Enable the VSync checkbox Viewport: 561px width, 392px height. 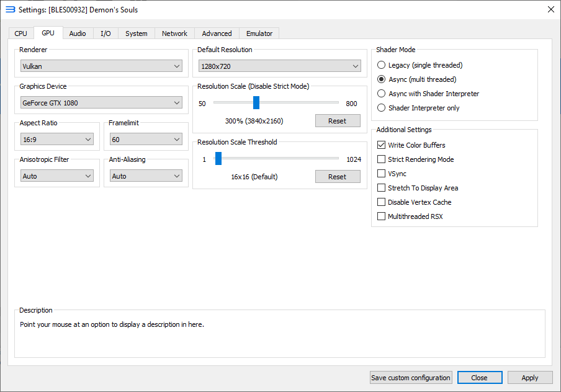point(382,174)
